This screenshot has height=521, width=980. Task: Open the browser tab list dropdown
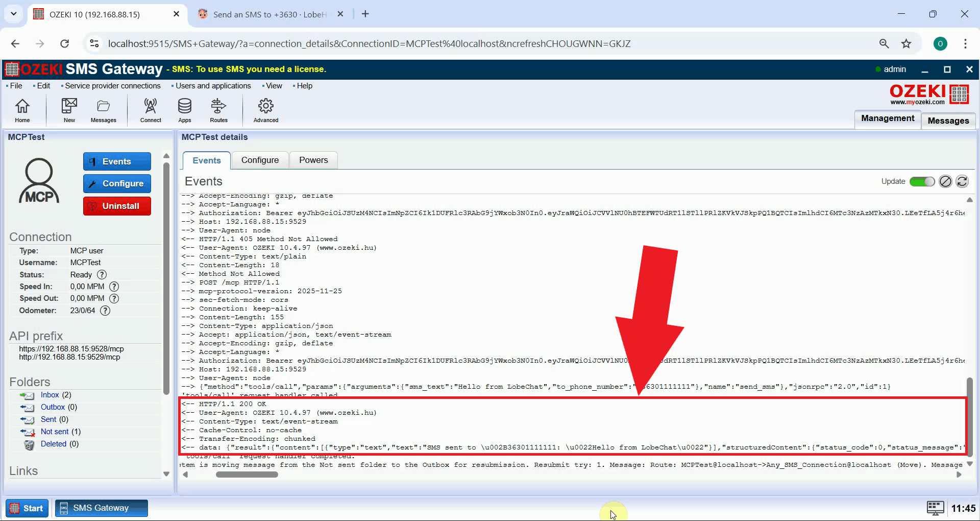14,14
